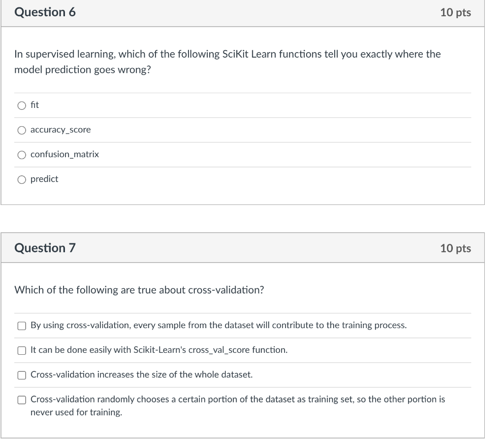Image resolution: width=504 pixels, height=439 pixels.
Task: Click 'It can be done easily' answer text
Action: point(159,350)
